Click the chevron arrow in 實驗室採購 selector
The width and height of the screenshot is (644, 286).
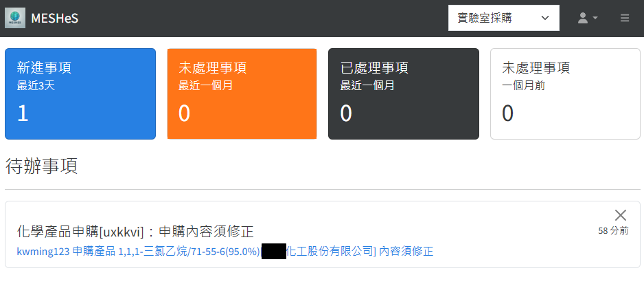545,18
